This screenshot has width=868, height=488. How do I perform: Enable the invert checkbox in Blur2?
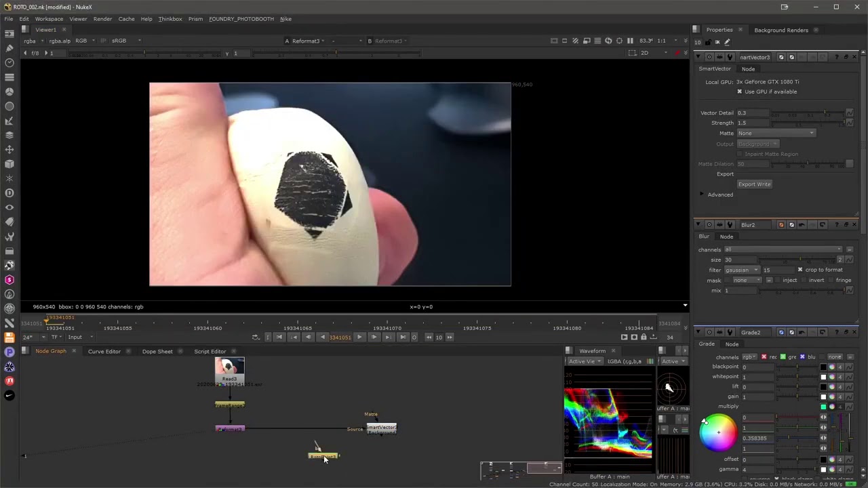tap(804, 280)
